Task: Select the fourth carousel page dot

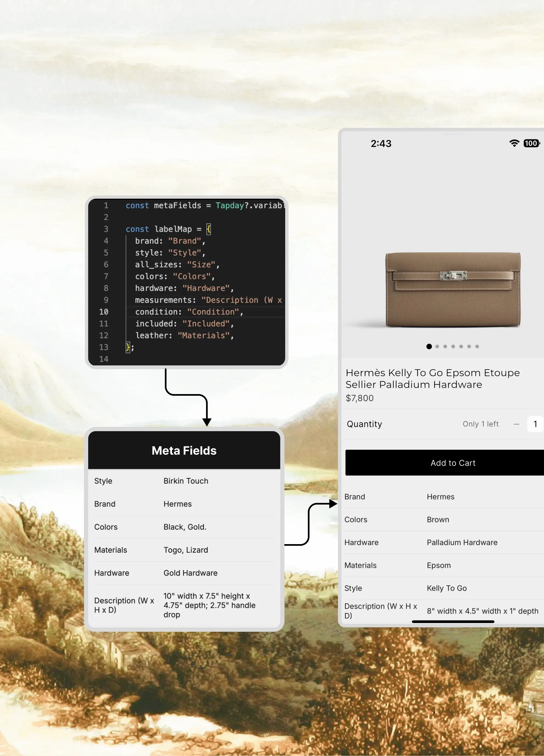Action: click(453, 347)
